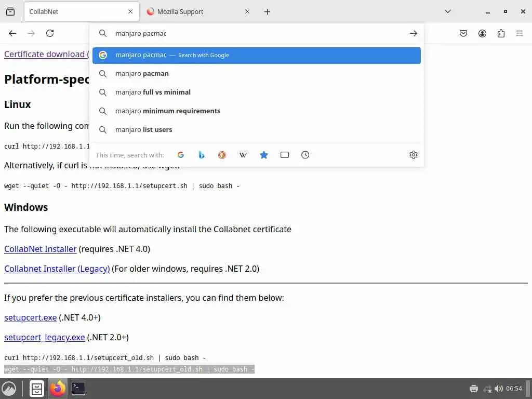Search this time with Bing icon
This screenshot has width=532, height=399.
[202, 155]
